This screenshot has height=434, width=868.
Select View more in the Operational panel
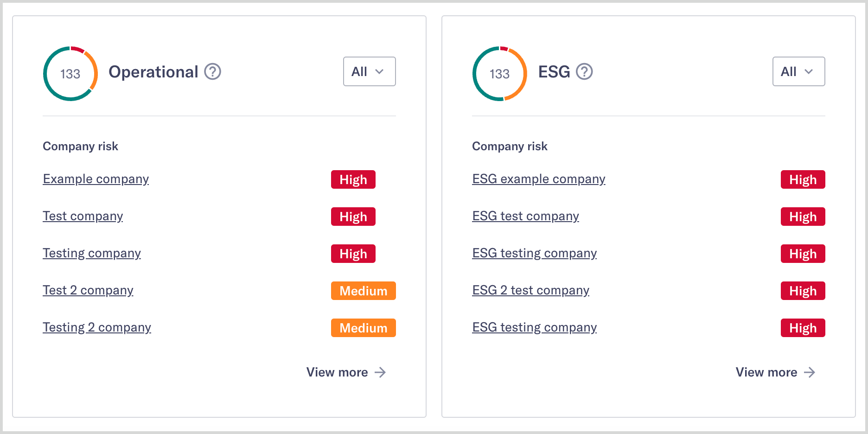(337, 372)
